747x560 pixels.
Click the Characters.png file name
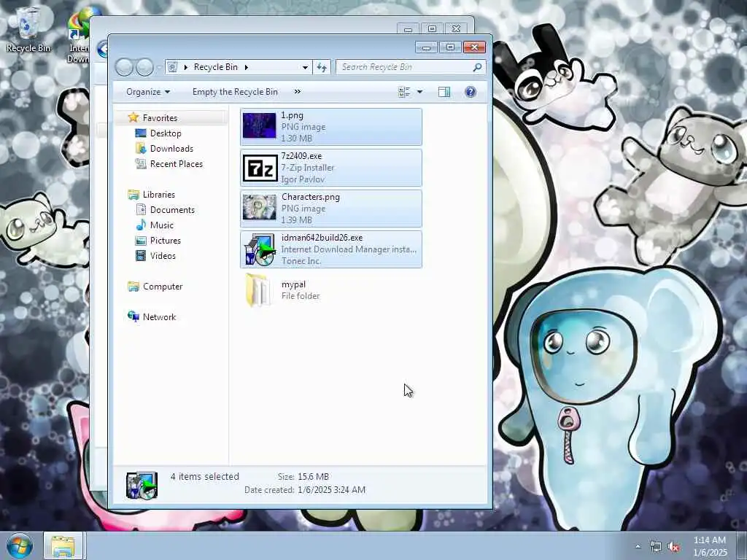click(311, 197)
